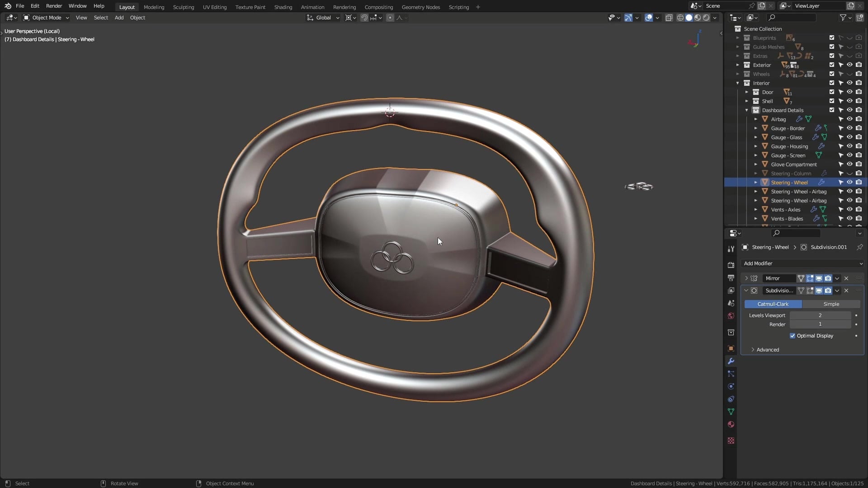868x488 pixels.
Task: Open the Particles properties tab
Action: [731, 374]
